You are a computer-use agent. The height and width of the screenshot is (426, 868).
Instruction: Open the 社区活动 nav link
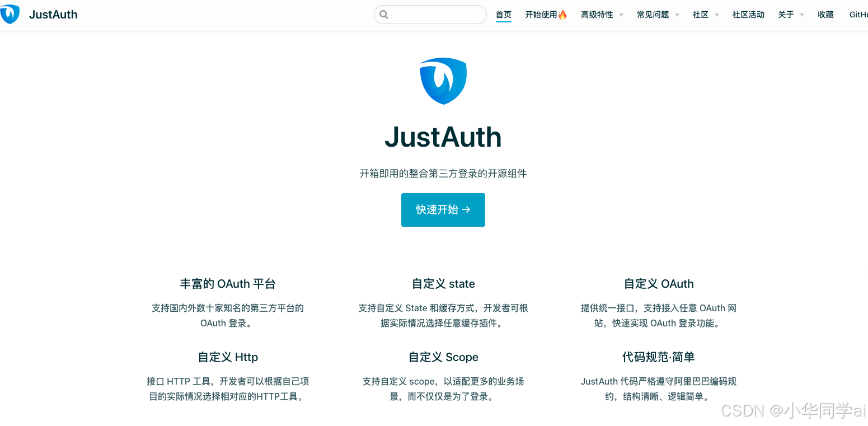point(748,15)
